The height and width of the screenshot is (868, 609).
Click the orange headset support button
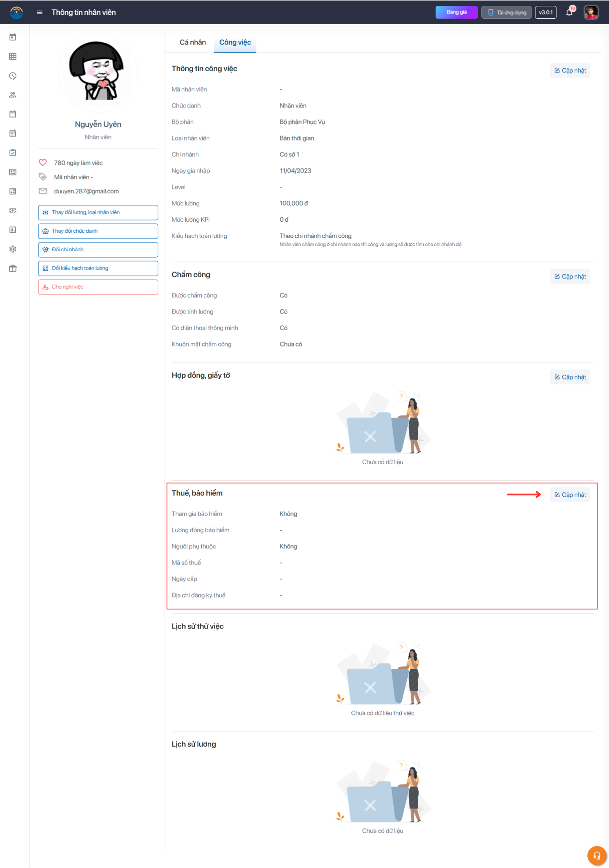pyautogui.click(x=596, y=855)
